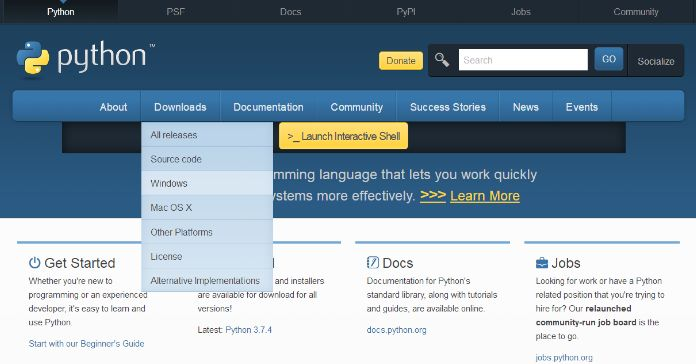Focus the Search input field

523,60
